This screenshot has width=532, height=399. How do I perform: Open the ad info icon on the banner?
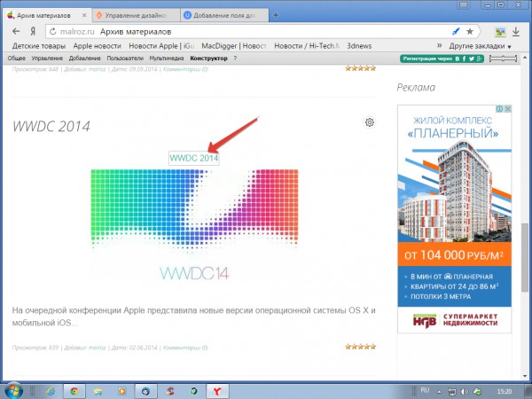(499, 108)
